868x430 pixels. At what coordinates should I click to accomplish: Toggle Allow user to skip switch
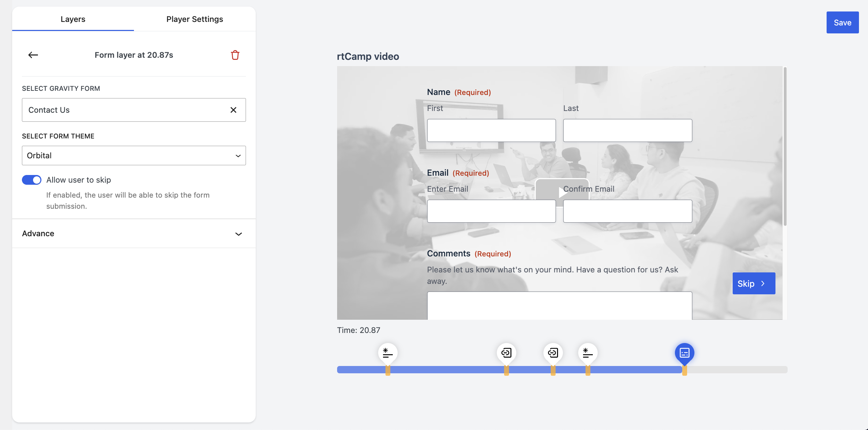tap(32, 180)
